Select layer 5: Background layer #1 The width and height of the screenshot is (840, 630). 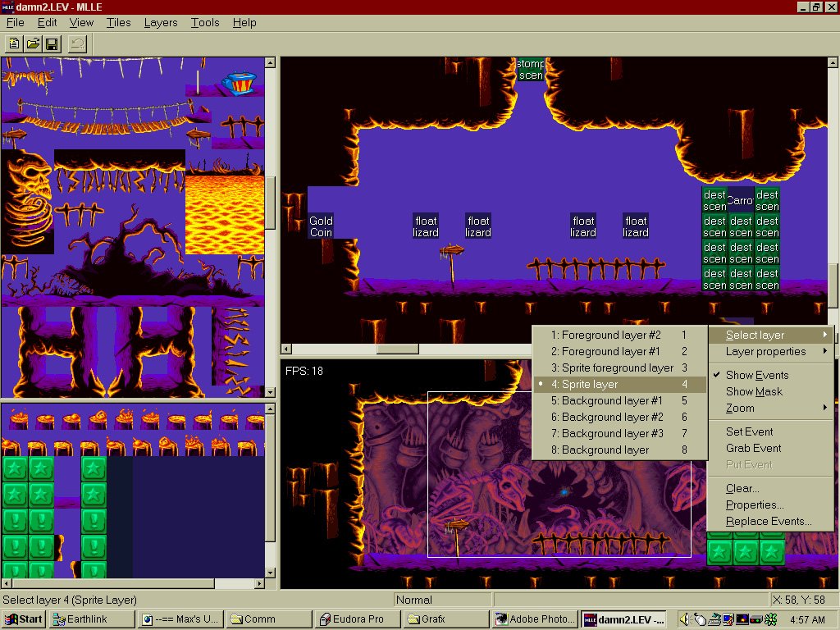pyautogui.click(x=619, y=400)
